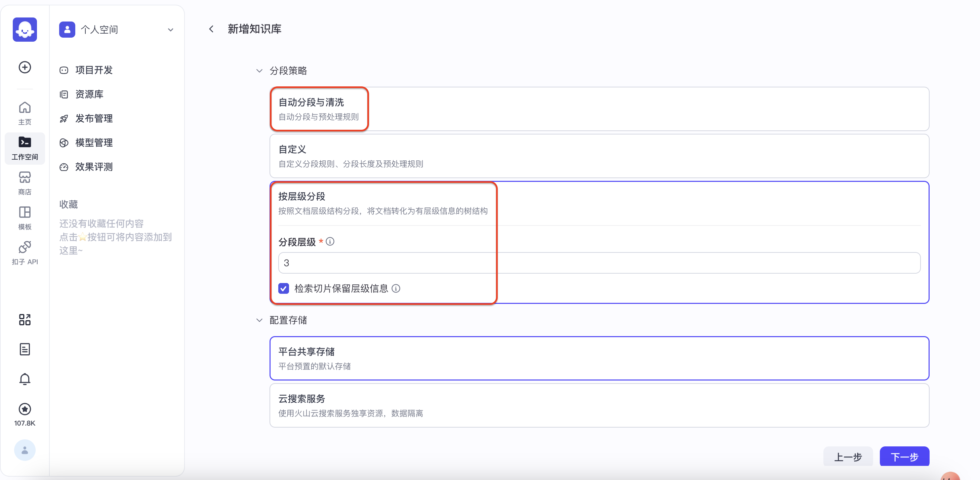This screenshot has height=480, width=980.
Task: Select 云搜索服务 storage option
Action: pyautogui.click(x=599, y=405)
